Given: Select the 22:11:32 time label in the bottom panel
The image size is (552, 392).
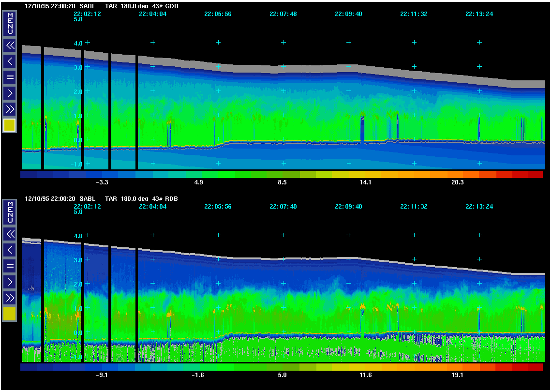Looking at the screenshot, I should (x=414, y=207).
